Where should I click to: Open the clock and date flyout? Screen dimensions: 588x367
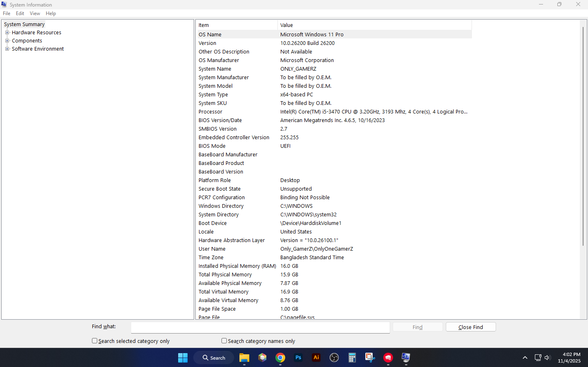(570, 358)
